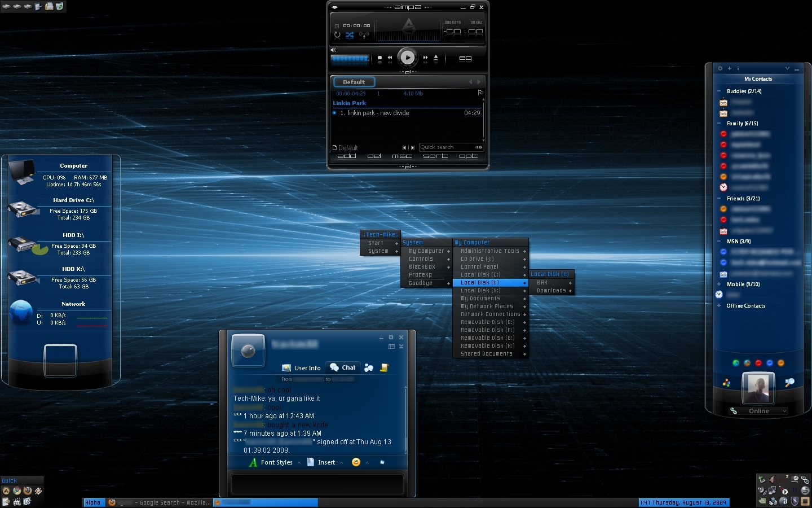Adjust the aimp2 volume slider
Image resolution: width=812 pixels, height=508 pixels.
pos(350,58)
